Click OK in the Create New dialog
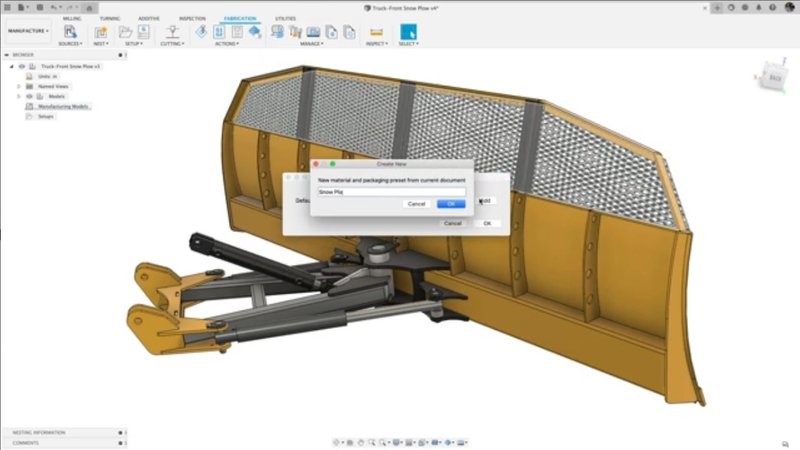 [450, 203]
